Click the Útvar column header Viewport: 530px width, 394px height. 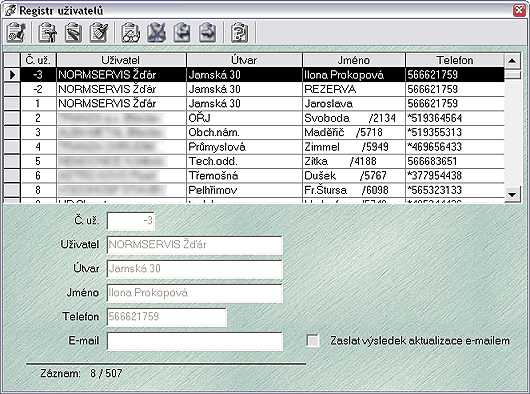point(244,60)
